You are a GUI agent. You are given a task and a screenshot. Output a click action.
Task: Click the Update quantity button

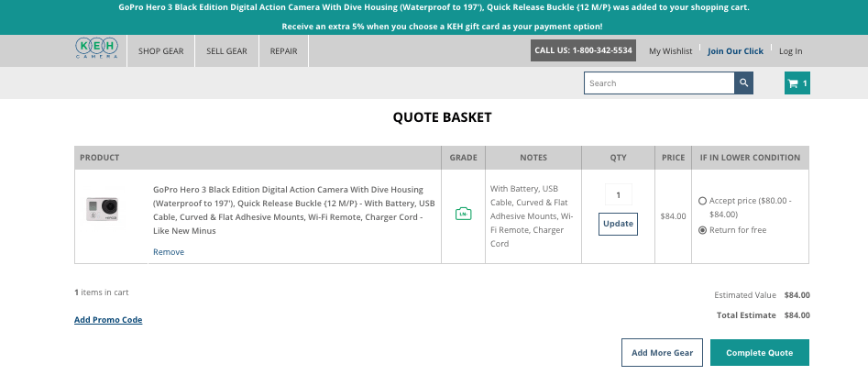point(618,224)
